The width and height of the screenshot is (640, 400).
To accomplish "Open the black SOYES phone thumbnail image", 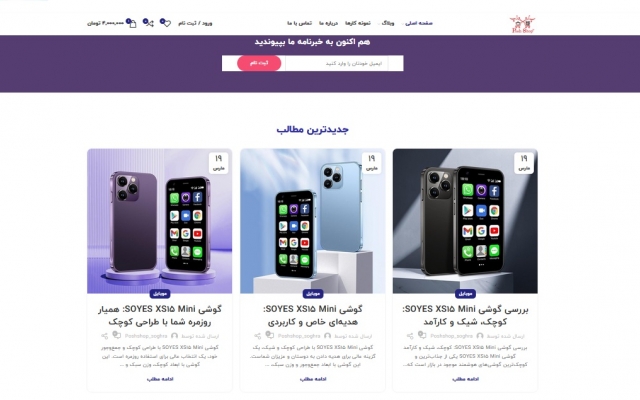I will pyautogui.click(x=465, y=221).
